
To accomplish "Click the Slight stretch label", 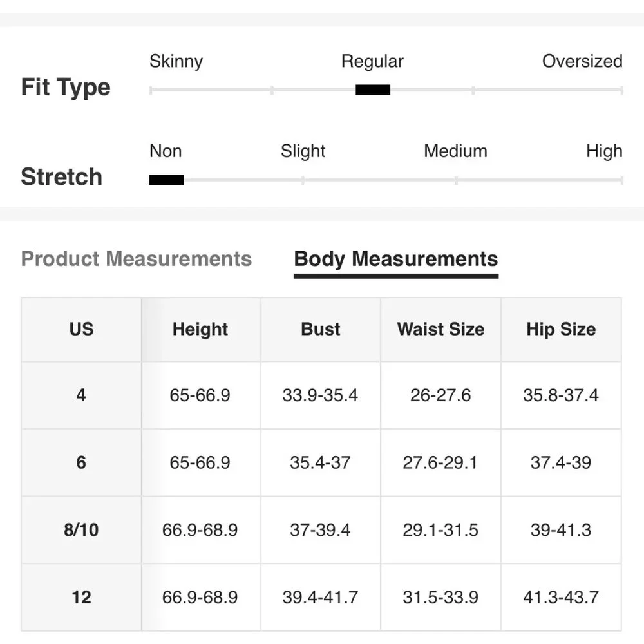I will point(303,151).
